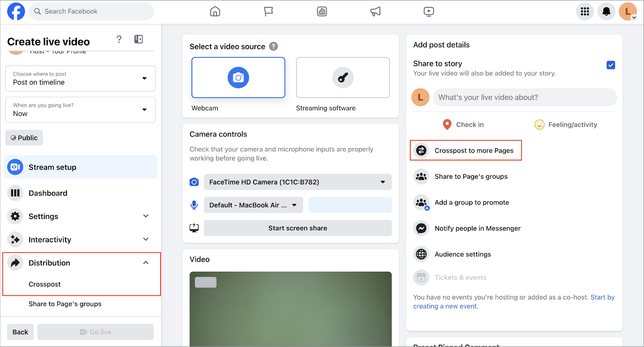This screenshot has height=347, width=644.
Task: Click the live video description field
Action: click(x=524, y=97)
